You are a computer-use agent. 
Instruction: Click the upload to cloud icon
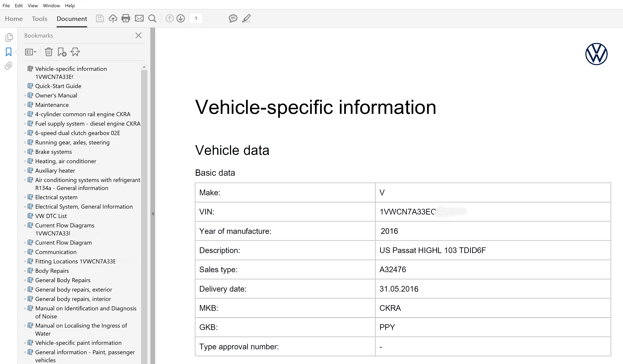click(x=113, y=19)
